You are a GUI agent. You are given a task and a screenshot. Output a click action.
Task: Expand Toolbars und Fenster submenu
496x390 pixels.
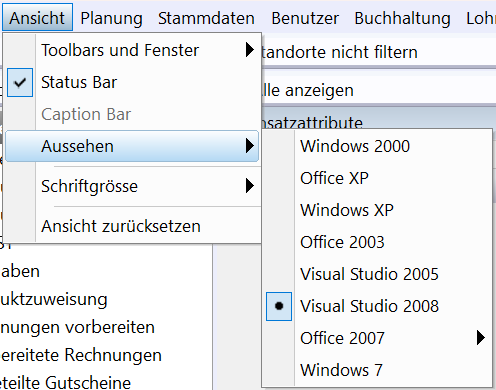132,50
